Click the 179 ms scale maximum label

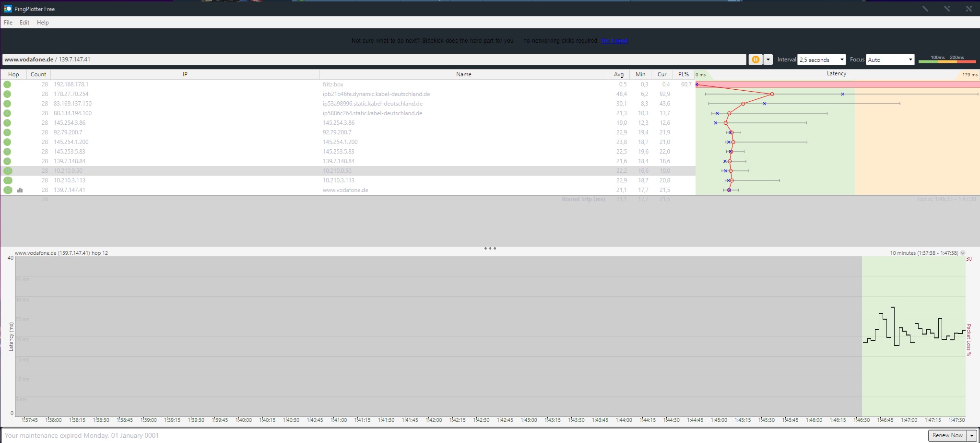969,75
